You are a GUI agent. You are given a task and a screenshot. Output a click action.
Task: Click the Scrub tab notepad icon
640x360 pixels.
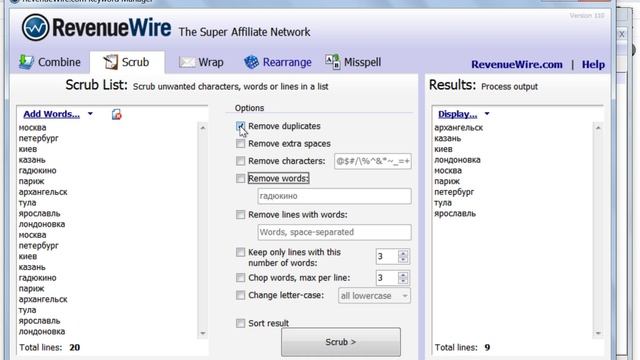pyautogui.click(x=110, y=62)
